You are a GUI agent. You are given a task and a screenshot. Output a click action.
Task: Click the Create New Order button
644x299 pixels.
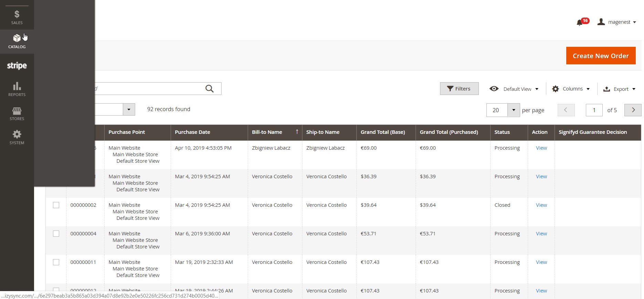601,56
